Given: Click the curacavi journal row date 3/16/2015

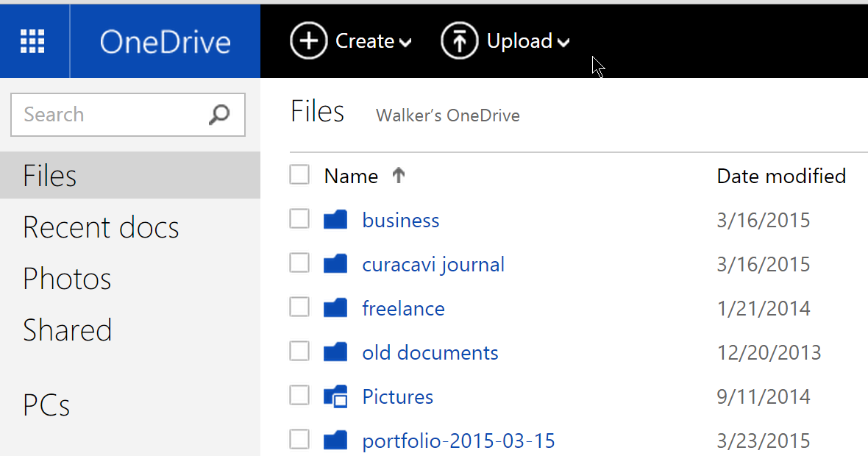Looking at the screenshot, I should (764, 265).
